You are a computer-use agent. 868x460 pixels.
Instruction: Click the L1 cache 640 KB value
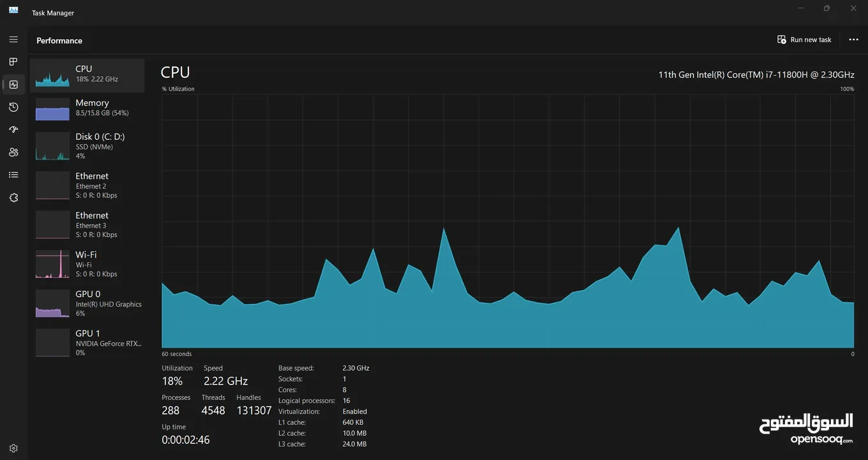353,422
